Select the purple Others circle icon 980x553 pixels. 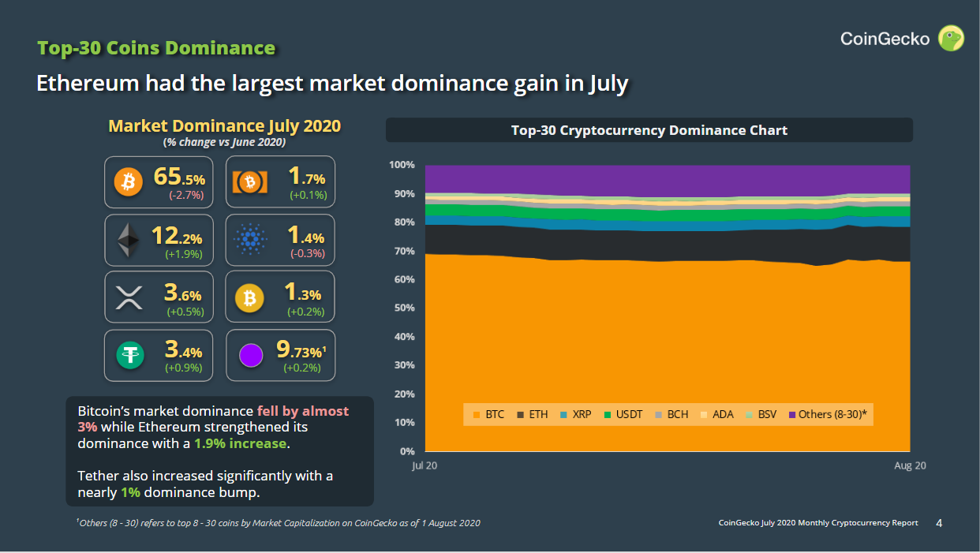click(x=251, y=355)
